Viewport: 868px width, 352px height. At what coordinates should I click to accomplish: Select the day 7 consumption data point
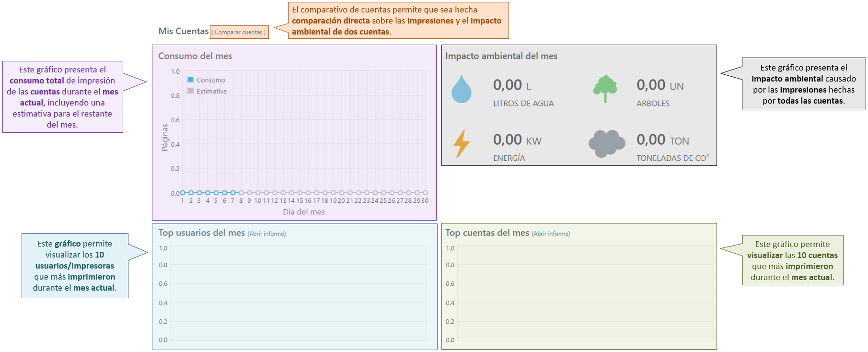(x=232, y=193)
